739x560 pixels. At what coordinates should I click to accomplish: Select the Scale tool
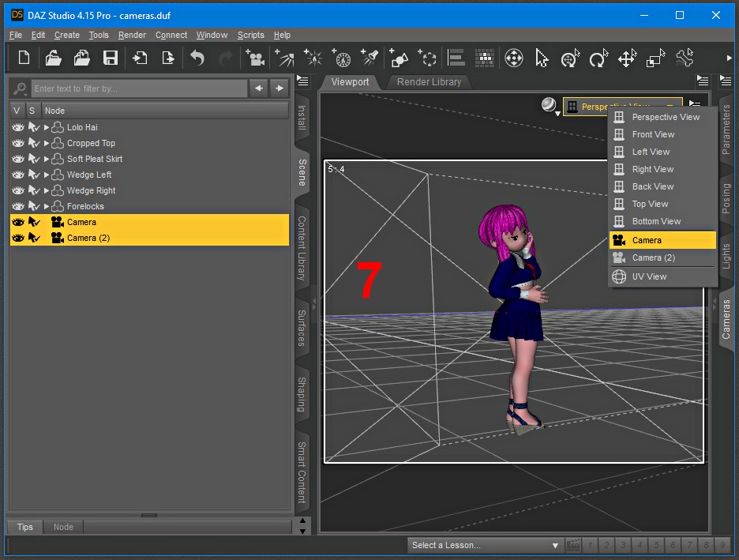pos(655,58)
